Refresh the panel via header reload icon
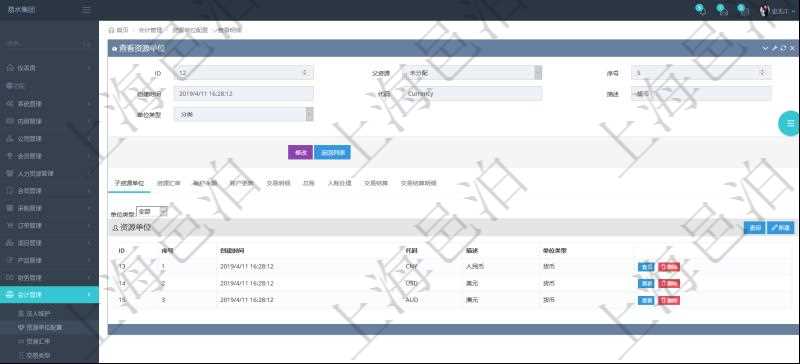The width and height of the screenshot is (800, 364). [x=783, y=48]
